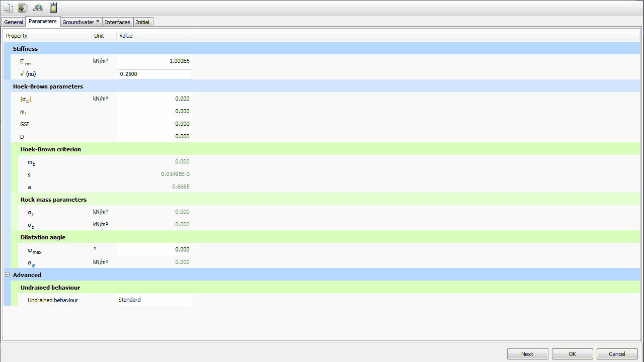Confirm with the OK button
This screenshot has width=644, height=362.
pyautogui.click(x=572, y=354)
